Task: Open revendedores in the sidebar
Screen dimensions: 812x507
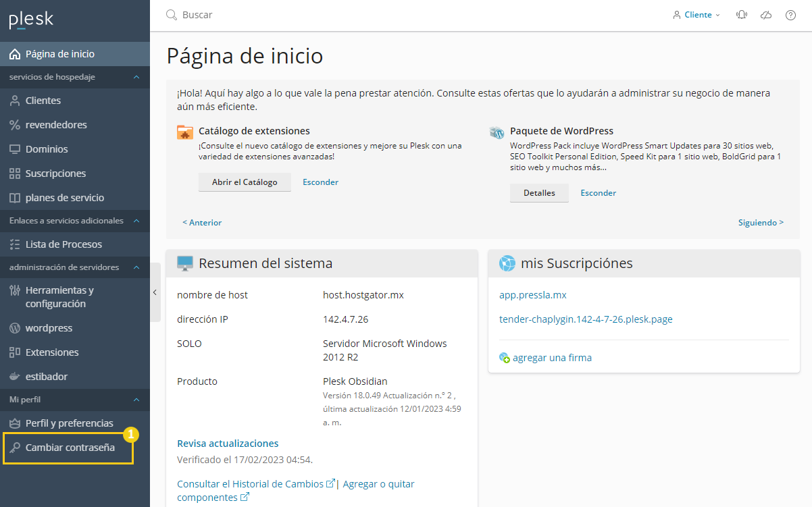Action: click(x=75, y=125)
